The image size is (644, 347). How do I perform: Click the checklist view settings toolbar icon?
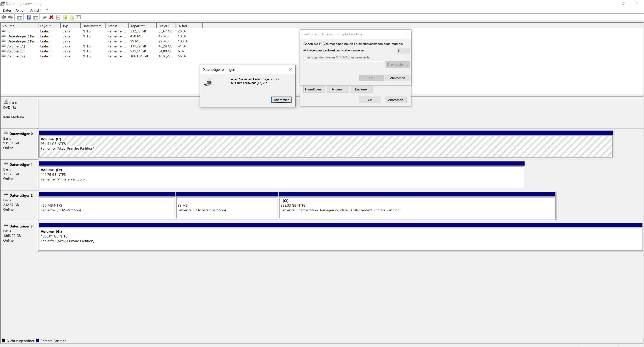(78, 17)
